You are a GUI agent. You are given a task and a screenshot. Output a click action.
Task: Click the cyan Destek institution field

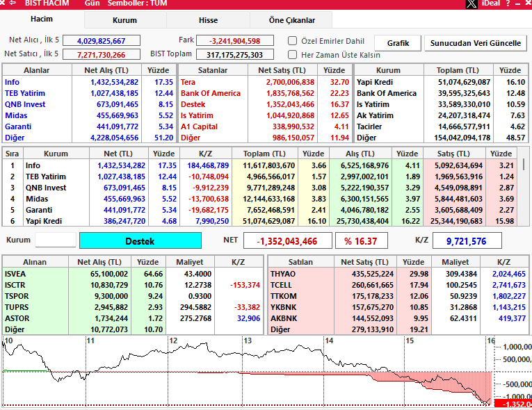coord(140,241)
